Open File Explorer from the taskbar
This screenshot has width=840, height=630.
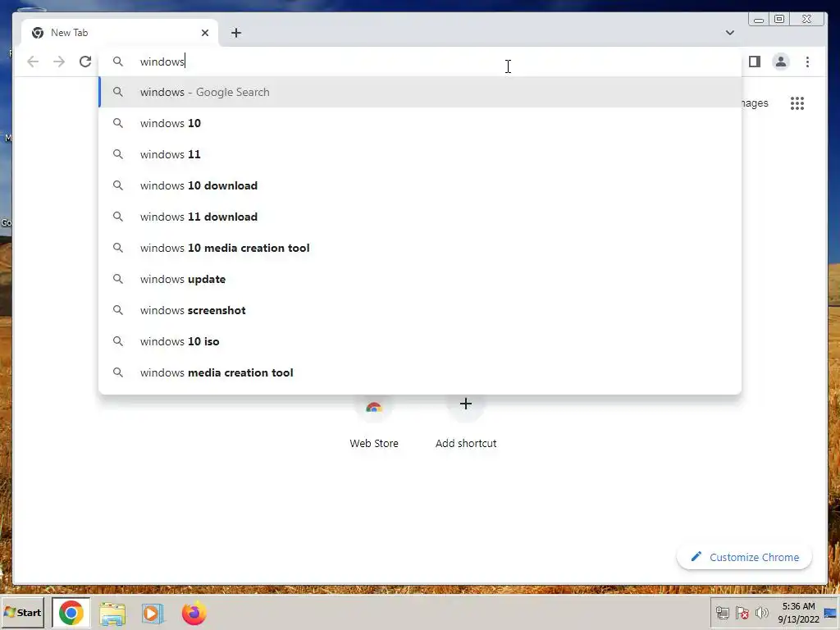[x=112, y=614]
